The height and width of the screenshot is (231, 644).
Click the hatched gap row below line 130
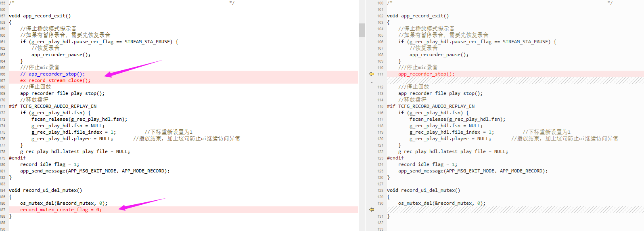tap(515, 210)
